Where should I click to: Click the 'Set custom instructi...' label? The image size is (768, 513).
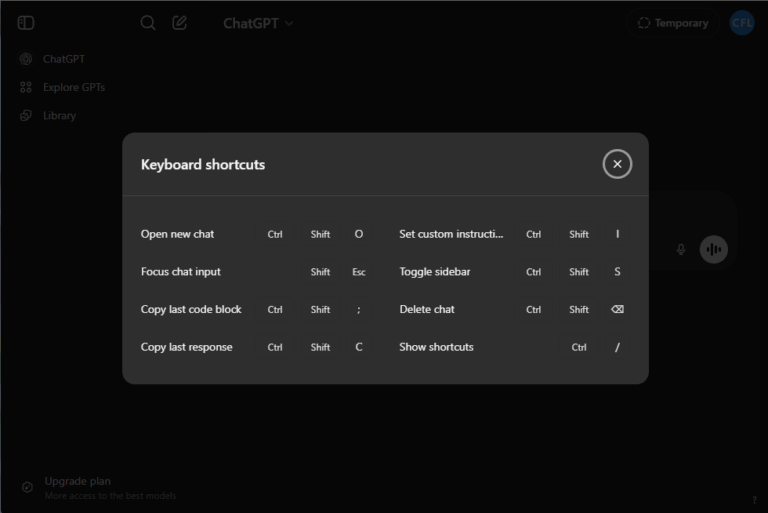[451, 234]
